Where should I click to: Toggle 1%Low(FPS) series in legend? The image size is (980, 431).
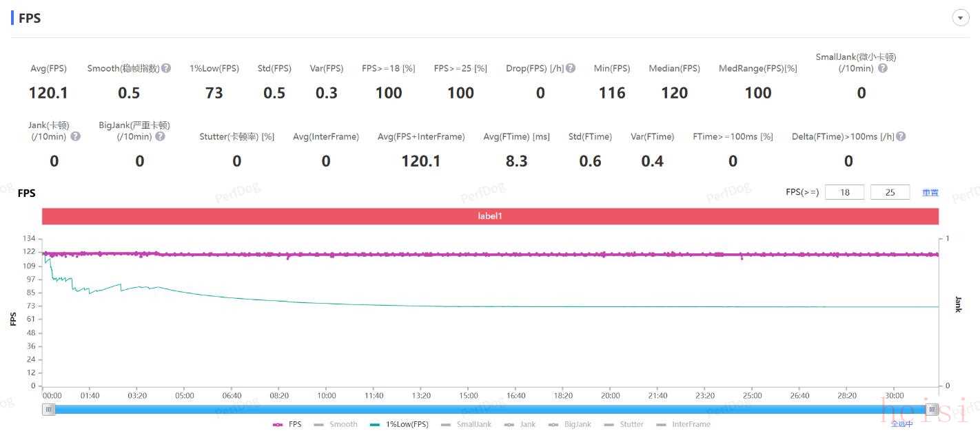(399, 424)
